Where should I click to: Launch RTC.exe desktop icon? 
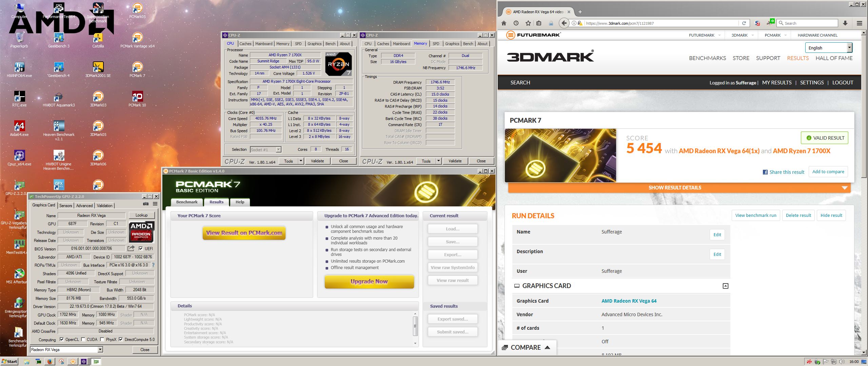coord(19,99)
